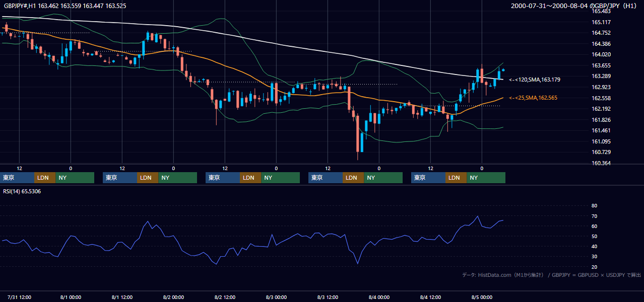This screenshot has width=644, height=302.
Task: Click the 2000-07-31～2000-08-04 GBP/JPY (H1) title
Action: (575, 6)
